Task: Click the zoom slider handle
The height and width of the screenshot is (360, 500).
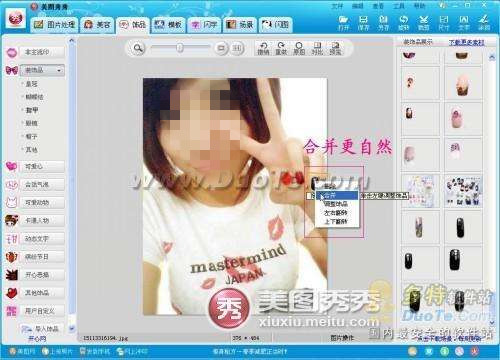Action: (180, 48)
